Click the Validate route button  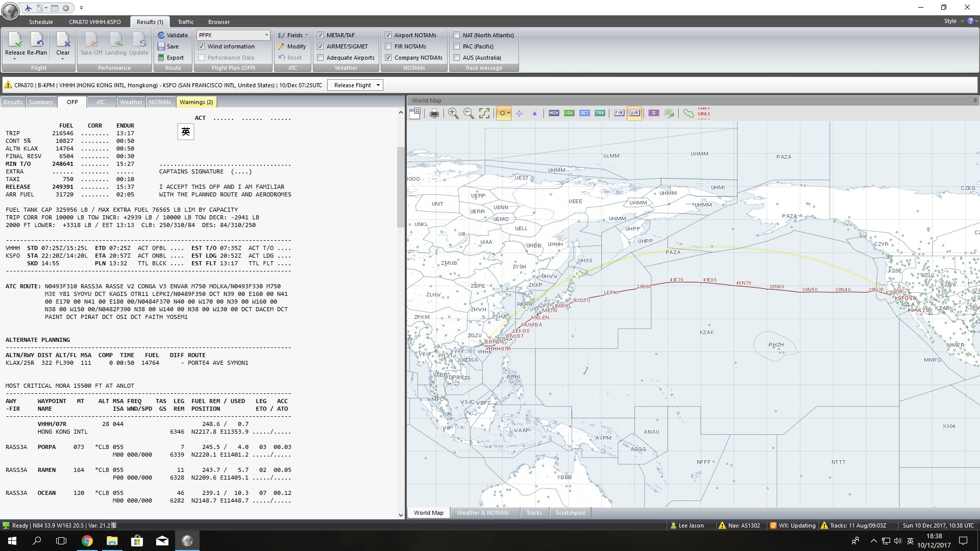pyautogui.click(x=171, y=35)
